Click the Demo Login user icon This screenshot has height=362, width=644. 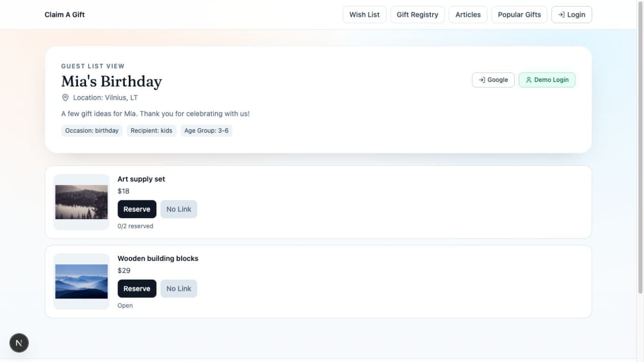pos(528,80)
